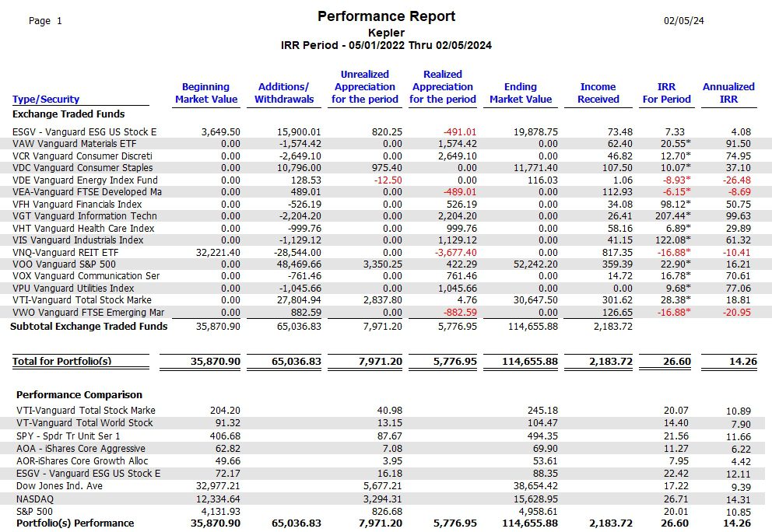Select the VT-Vanguard Total World Stock row
Viewport: 772px width, 532px height.
coord(384,423)
